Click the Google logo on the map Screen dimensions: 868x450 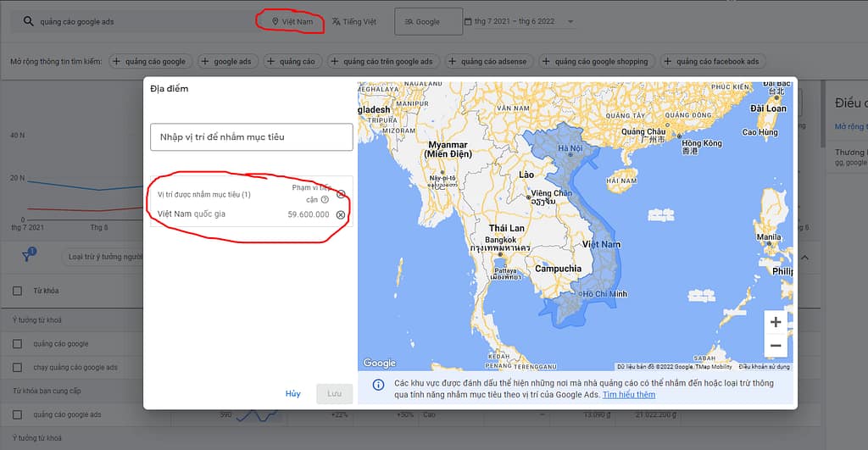379,363
